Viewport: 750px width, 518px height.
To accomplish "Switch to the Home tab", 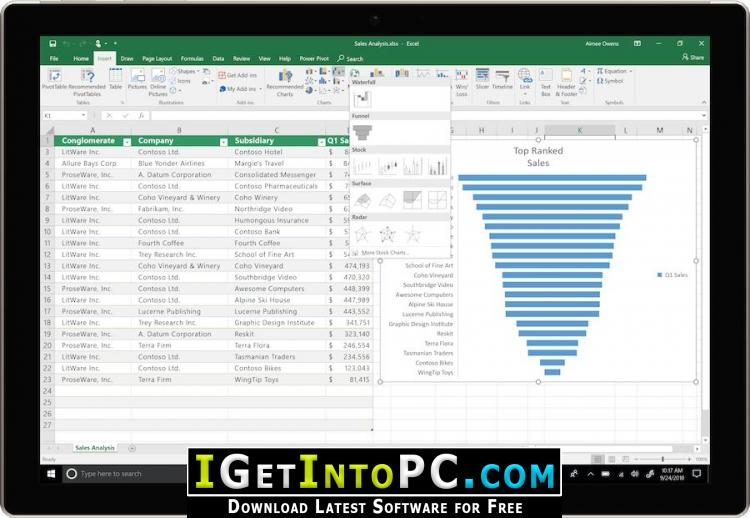I will 81,58.
